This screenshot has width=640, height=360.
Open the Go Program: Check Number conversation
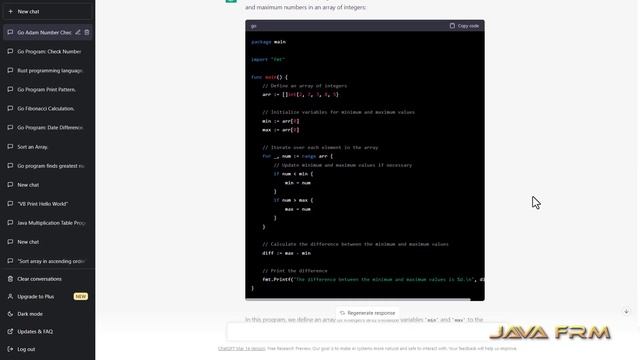tap(47, 51)
